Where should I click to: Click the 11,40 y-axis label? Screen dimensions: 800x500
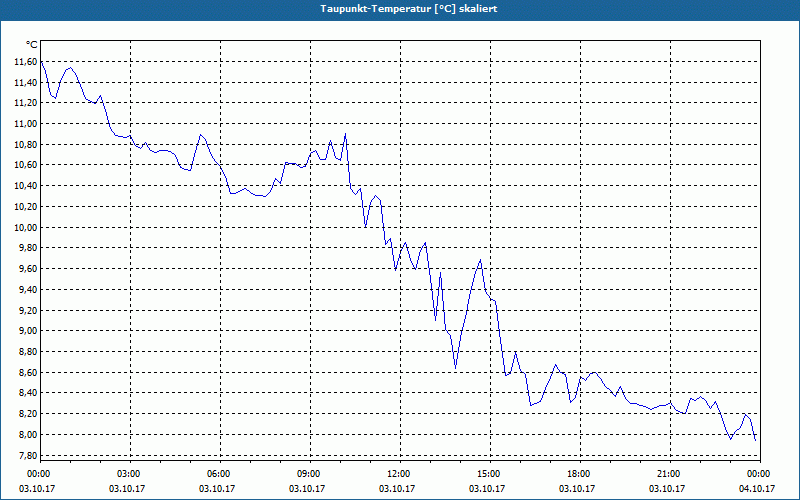coord(26,82)
